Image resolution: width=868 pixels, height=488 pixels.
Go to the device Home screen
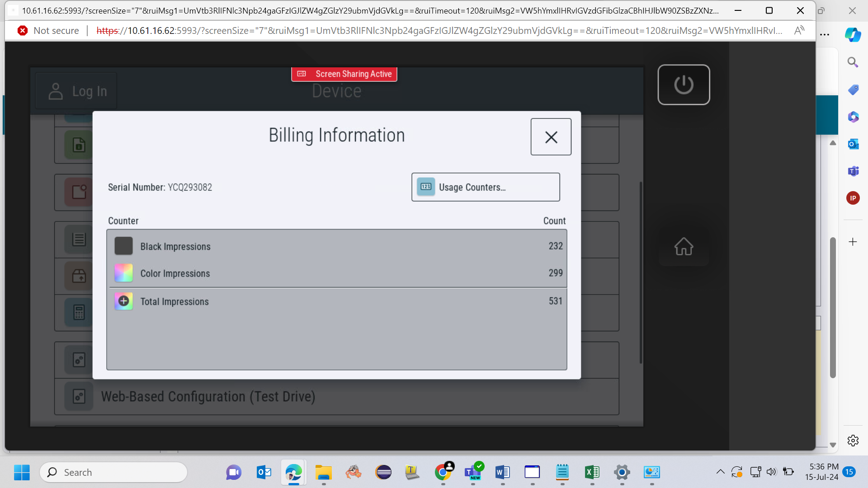(684, 246)
